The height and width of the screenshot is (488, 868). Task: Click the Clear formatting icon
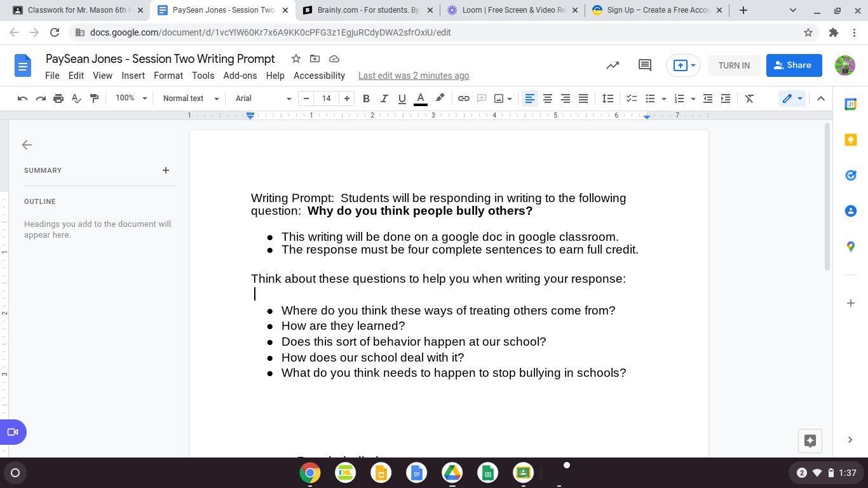(x=749, y=98)
